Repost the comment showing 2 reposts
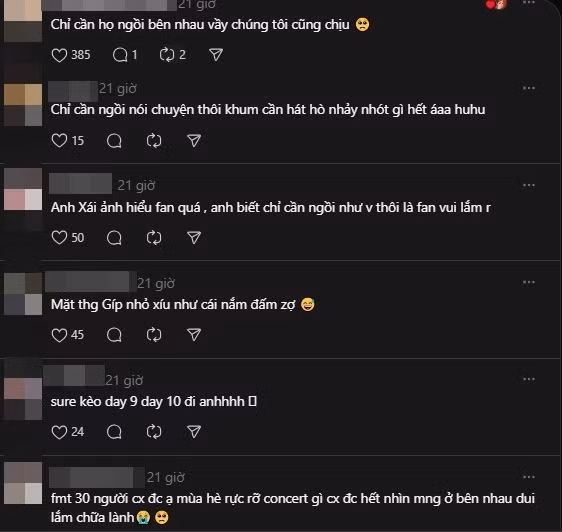 tap(167, 55)
